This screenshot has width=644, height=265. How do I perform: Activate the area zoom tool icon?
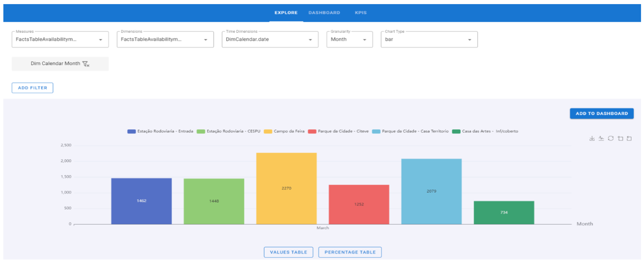point(620,138)
